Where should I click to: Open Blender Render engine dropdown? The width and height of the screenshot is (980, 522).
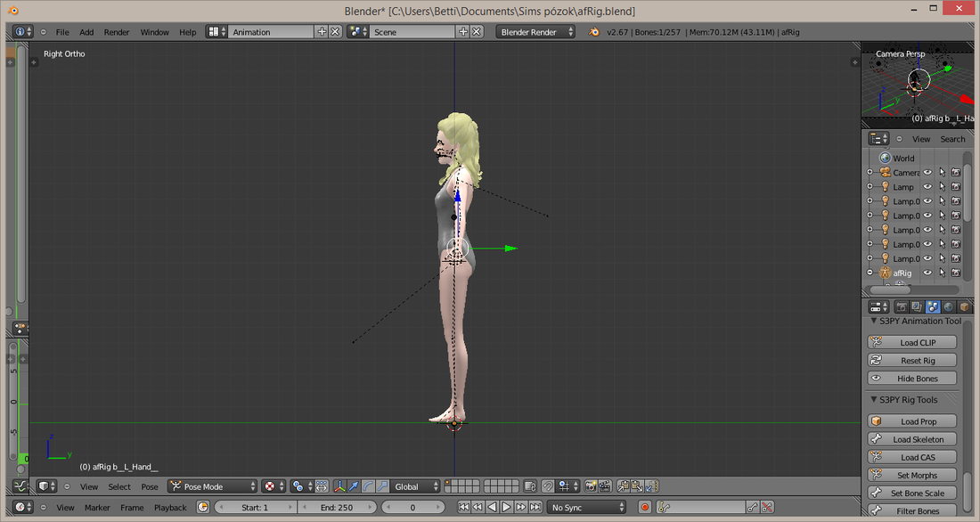[535, 32]
